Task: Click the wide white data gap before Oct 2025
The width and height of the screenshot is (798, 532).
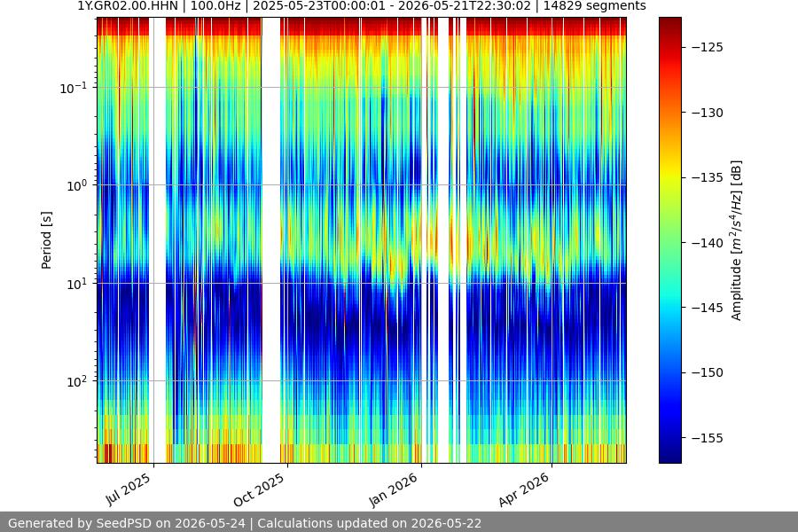Action: pyautogui.click(x=270, y=240)
